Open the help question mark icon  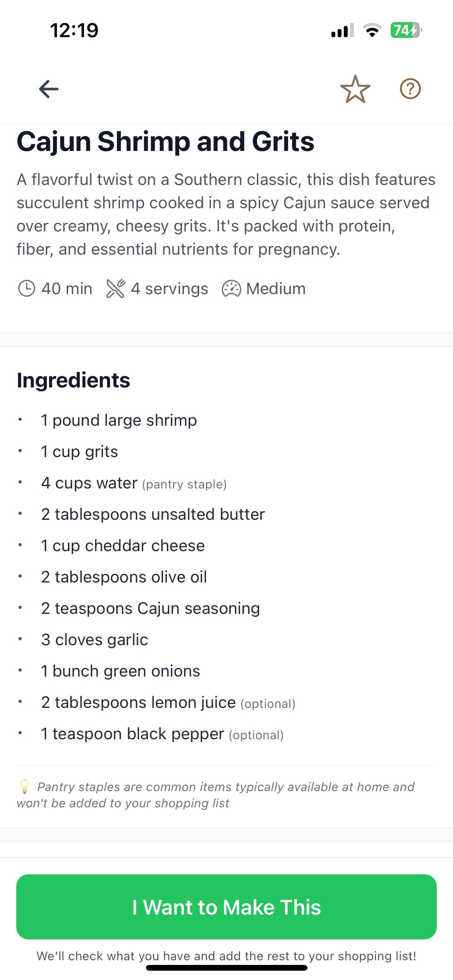[x=410, y=89]
